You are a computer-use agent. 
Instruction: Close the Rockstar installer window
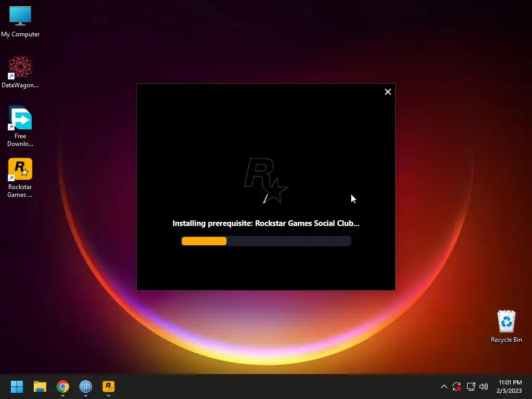point(388,92)
